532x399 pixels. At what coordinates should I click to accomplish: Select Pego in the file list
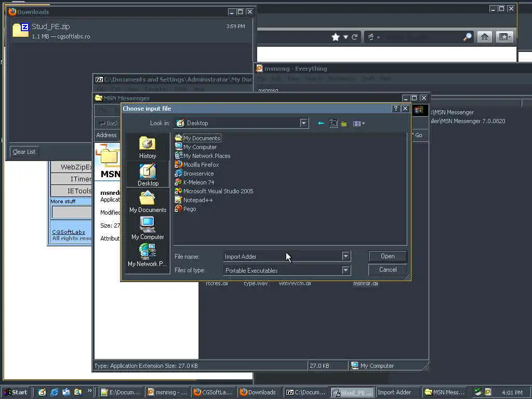tap(185, 209)
